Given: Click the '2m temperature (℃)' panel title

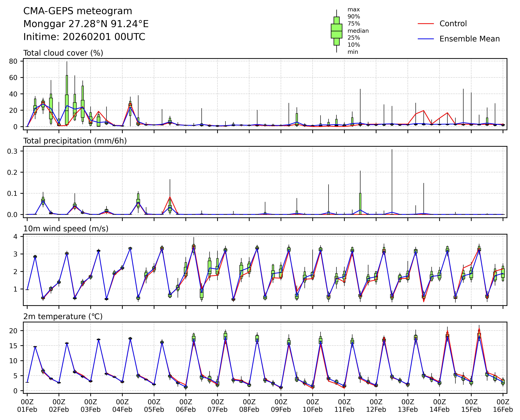Looking at the screenshot, I should (x=63, y=316).
